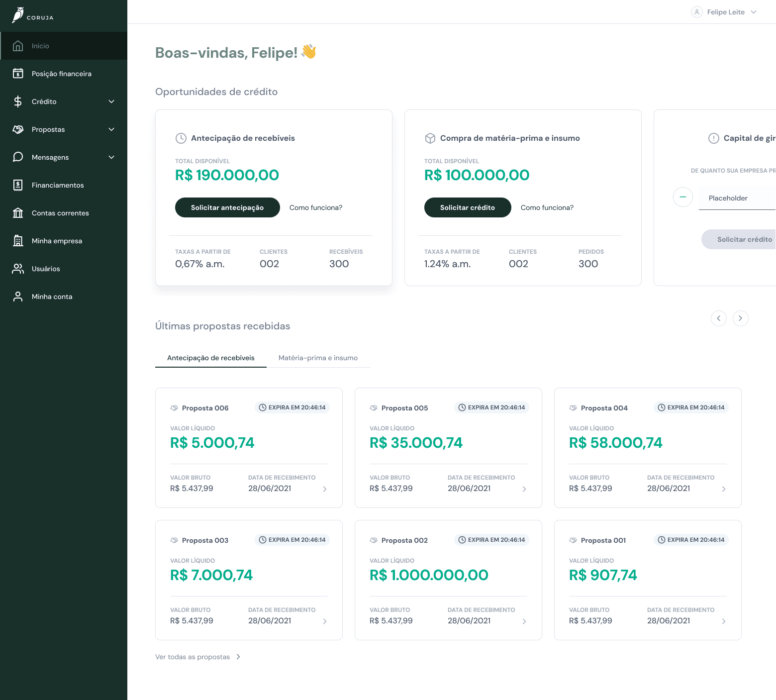Open Minha empresa in sidebar

[64, 241]
